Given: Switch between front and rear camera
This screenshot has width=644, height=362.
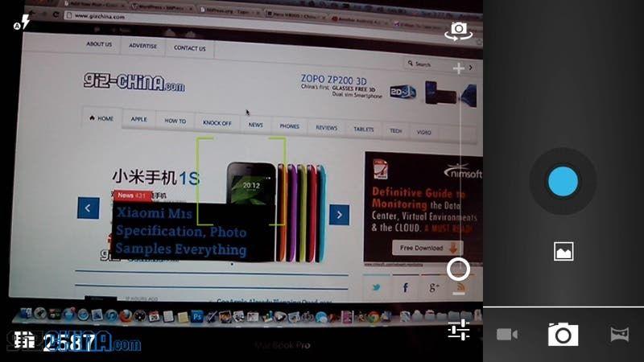Looking at the screenshot, I should 458,31.
